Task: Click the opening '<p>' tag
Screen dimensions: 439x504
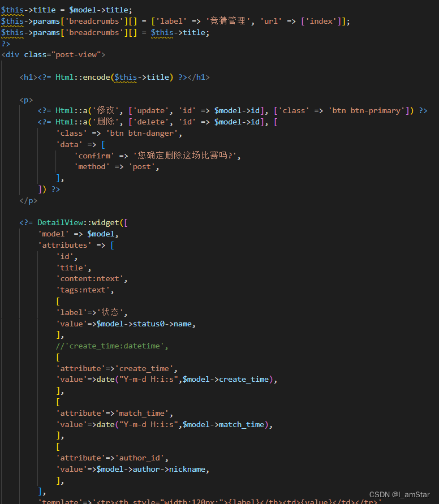Action: 26,100
